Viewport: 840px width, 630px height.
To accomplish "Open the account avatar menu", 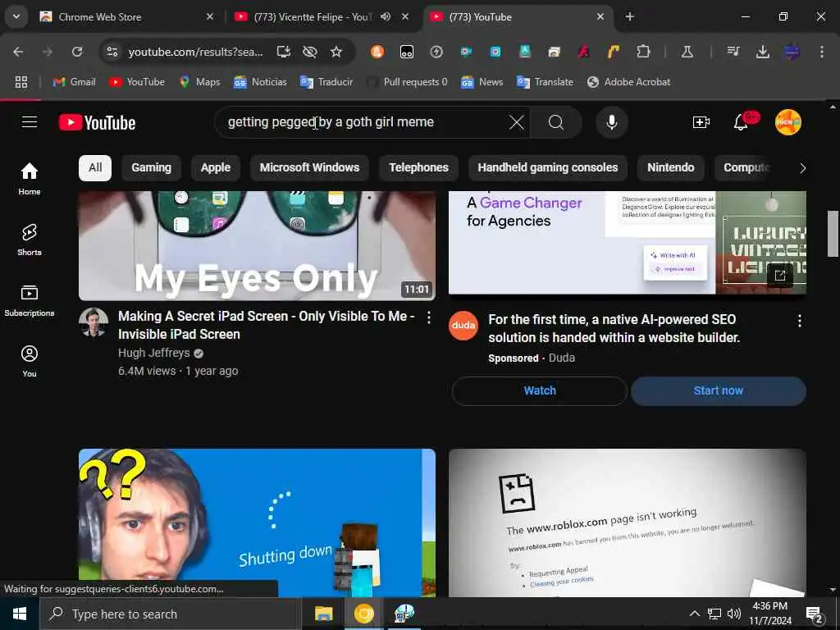I will (788, 122).
